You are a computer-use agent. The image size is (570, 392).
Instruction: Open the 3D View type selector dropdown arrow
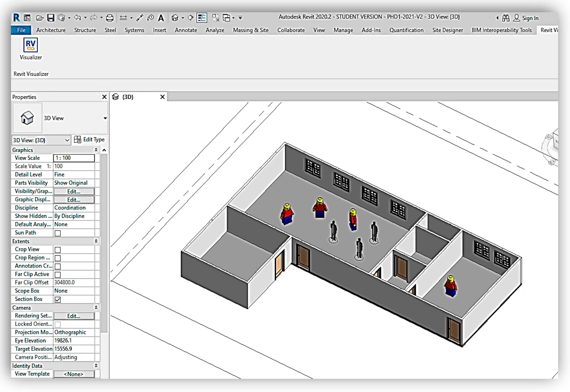[105, 118]
